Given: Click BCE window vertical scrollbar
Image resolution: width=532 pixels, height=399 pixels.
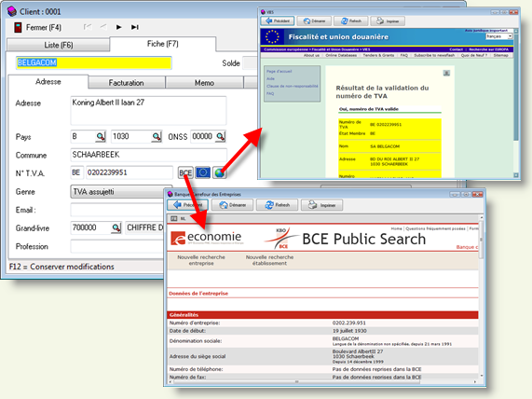Looking at the screenshot, I should [481, 296].
